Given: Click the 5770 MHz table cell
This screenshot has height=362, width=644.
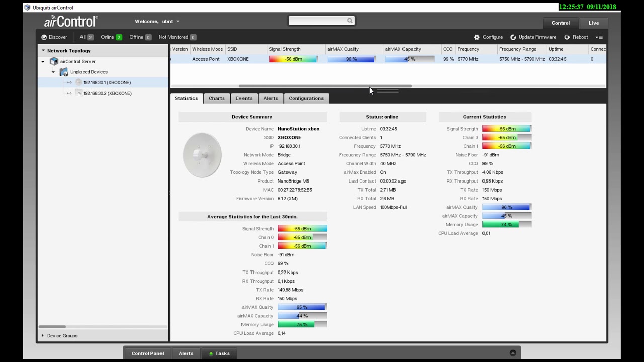Looking at the screenshot, I should (468, 59).
